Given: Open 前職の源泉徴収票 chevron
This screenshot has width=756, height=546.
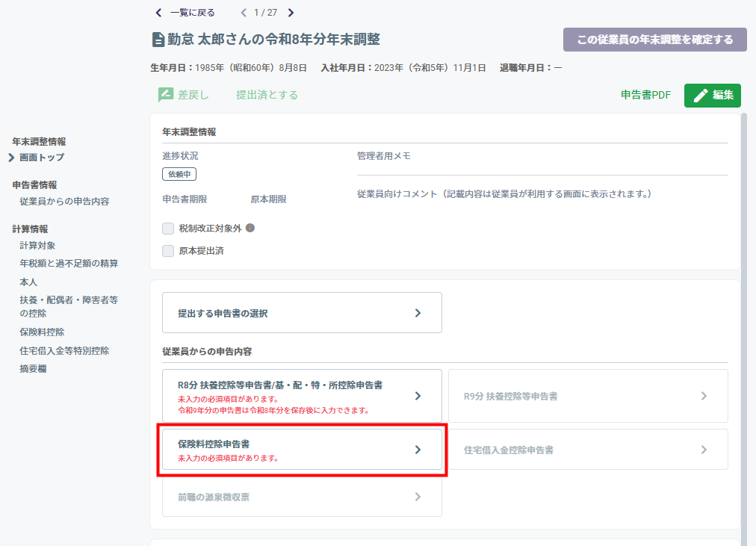Looking at the screenshot, I should click(x=418, y=497).
